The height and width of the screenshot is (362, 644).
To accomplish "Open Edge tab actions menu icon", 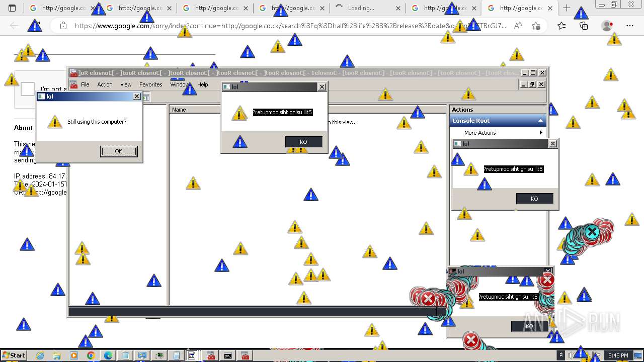I will pyautogui.click(x=12, y=8).
